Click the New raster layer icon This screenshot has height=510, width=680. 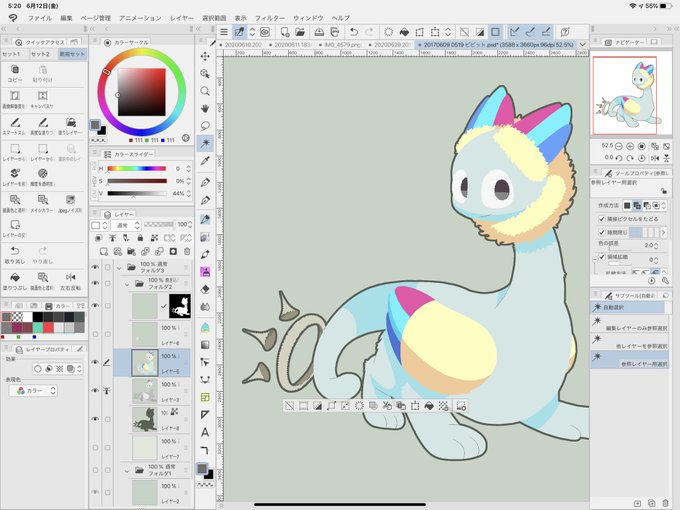point(104,252)
